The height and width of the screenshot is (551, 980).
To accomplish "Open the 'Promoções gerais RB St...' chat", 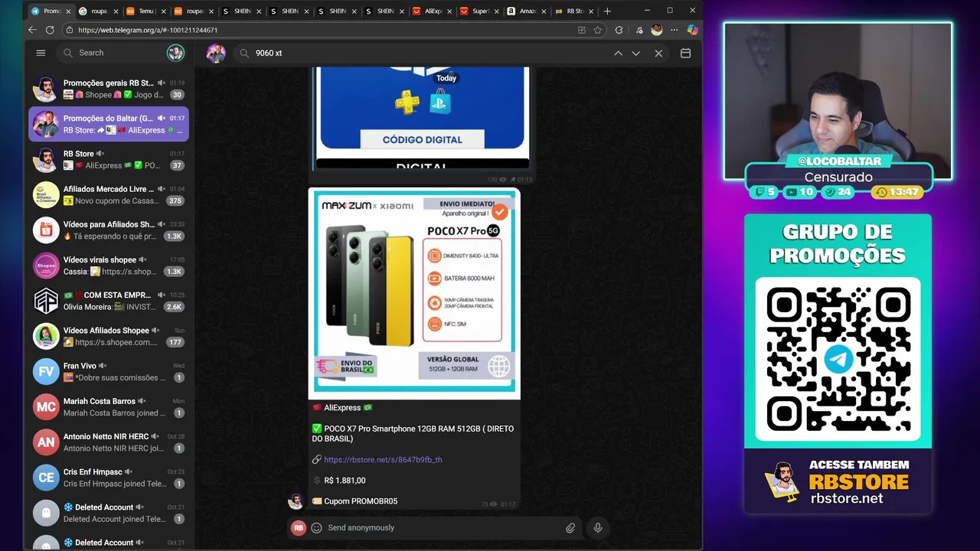I will point(108,89).
